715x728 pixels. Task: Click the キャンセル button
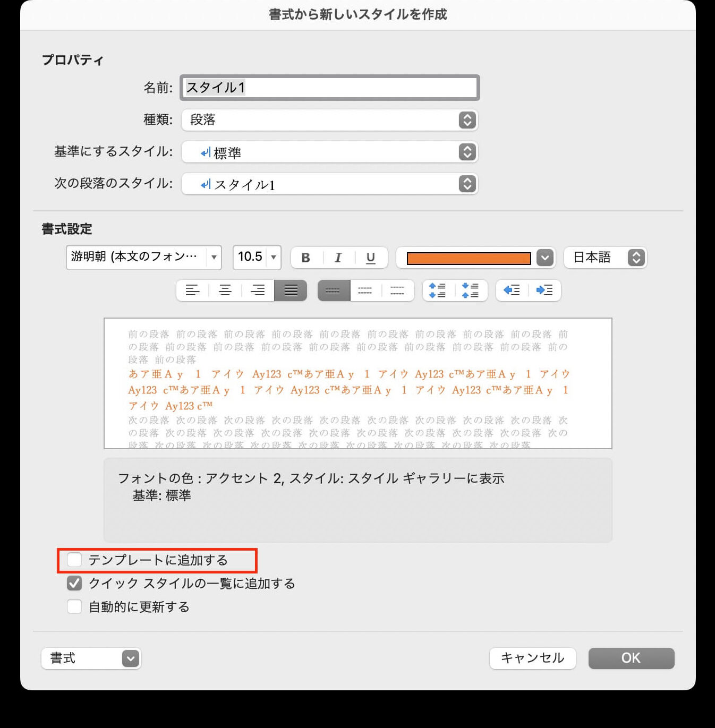[533, 658]
